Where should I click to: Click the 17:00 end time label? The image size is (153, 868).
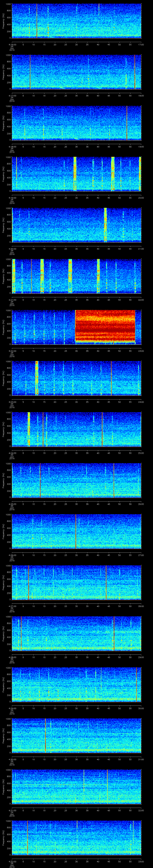click(141, 44)
